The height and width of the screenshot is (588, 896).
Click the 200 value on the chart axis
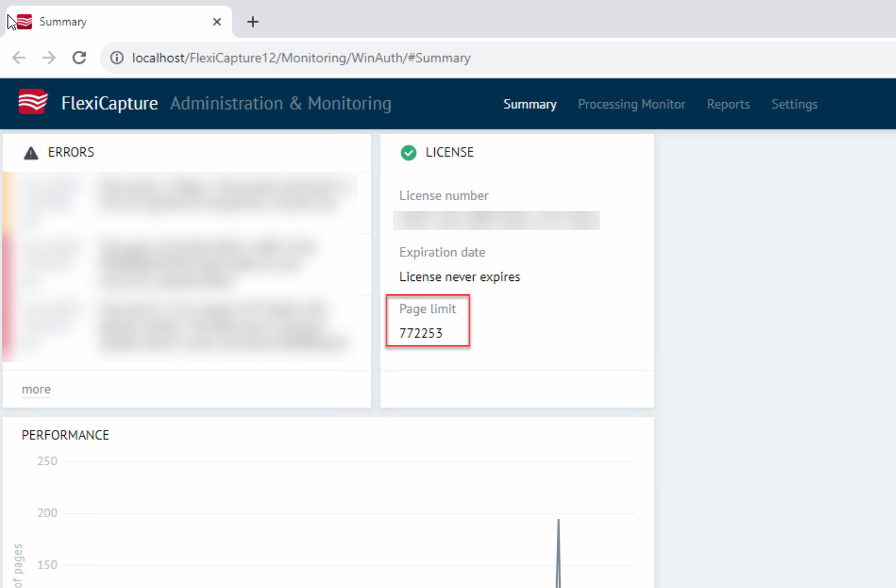tap(47, 513)
